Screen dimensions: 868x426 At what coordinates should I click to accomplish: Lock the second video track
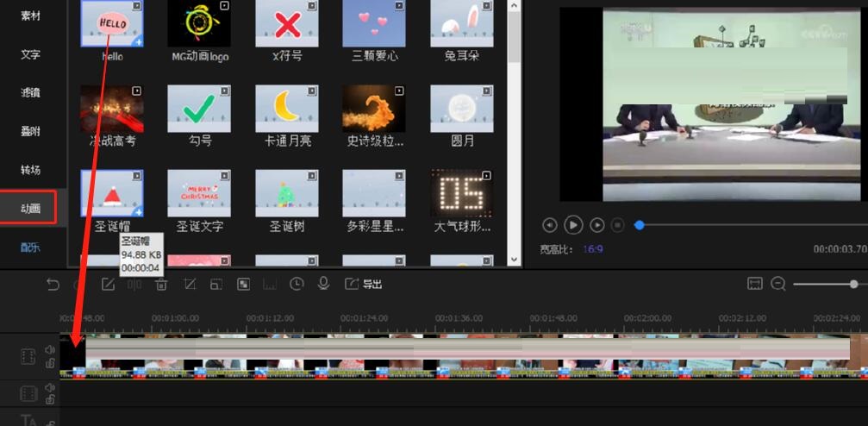pos(50,400)
